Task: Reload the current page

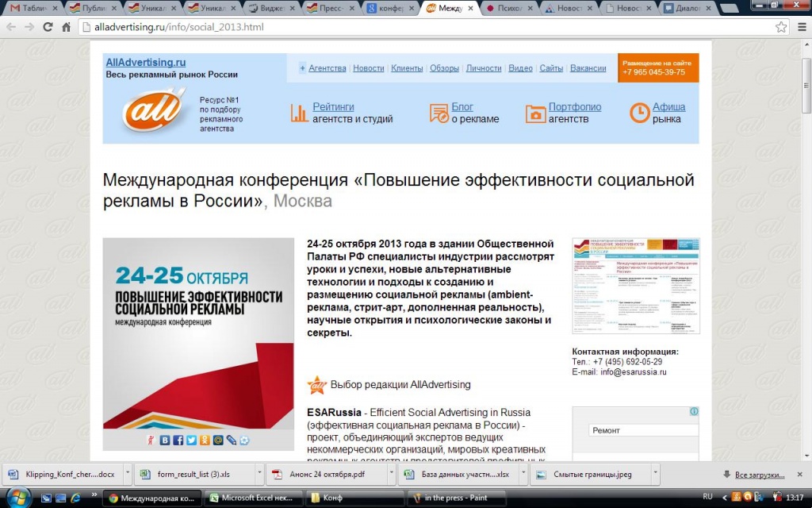Action: [48, 27]
